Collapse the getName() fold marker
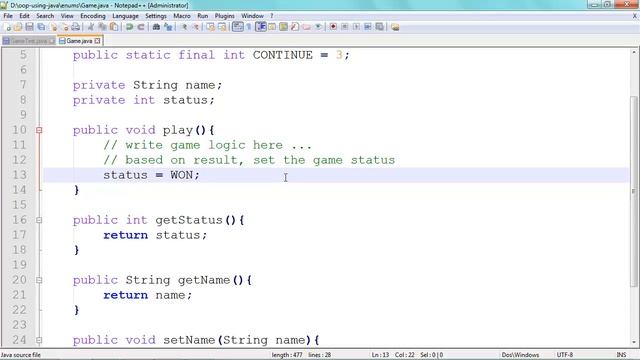The height and width of the screenshot is (360, 640). [x=39, y=280]
